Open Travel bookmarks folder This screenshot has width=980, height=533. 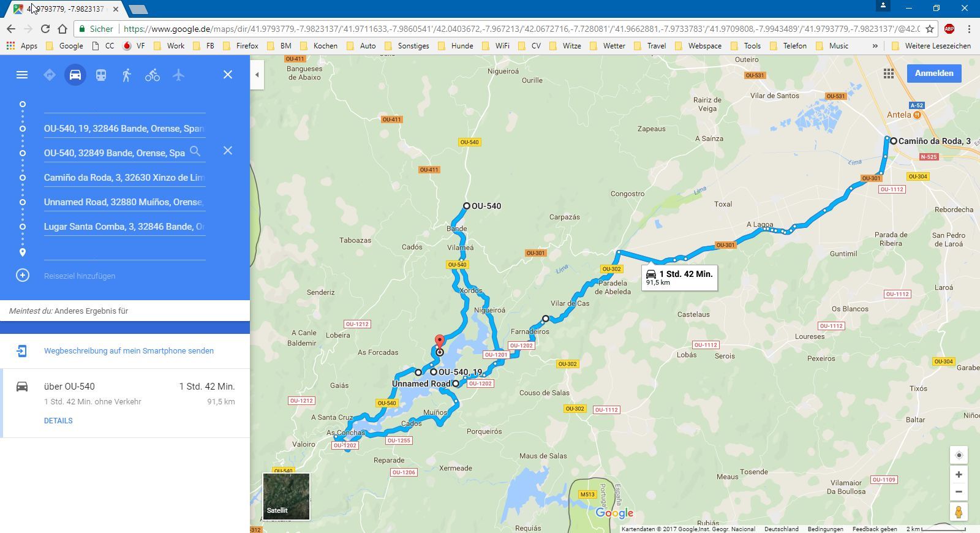[x=650, y=46]
